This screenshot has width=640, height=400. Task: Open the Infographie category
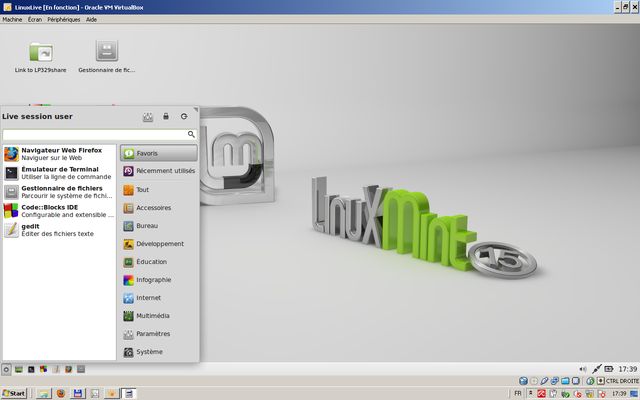(x=158, y=280)
